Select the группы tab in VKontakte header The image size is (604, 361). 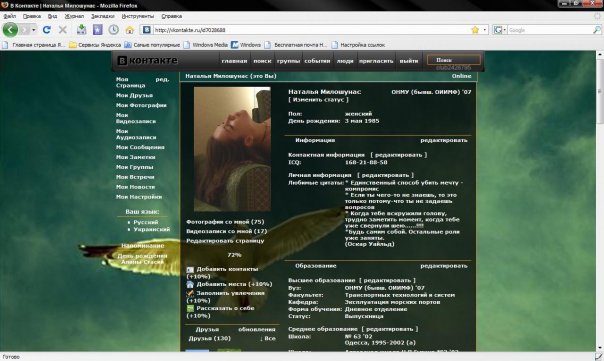pos(288,61)
